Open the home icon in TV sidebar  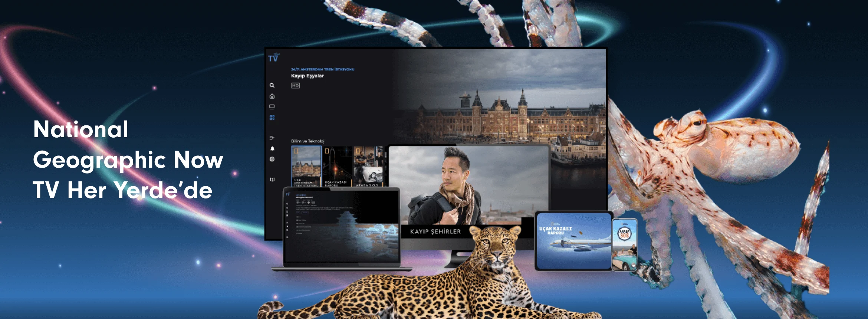pos(272,96)
